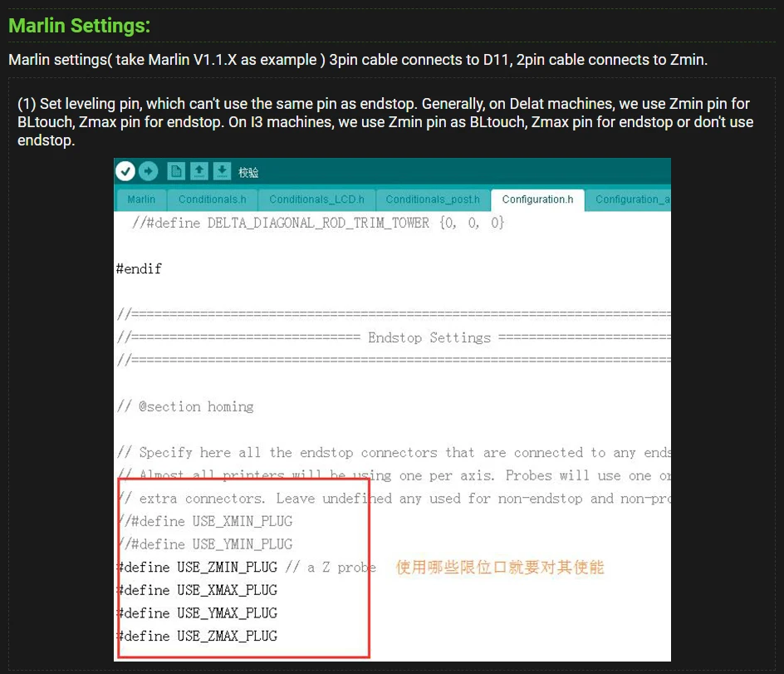Click the orange Chinese annotation text
This screenshot has width=784, height=674.
coord(499,568)
